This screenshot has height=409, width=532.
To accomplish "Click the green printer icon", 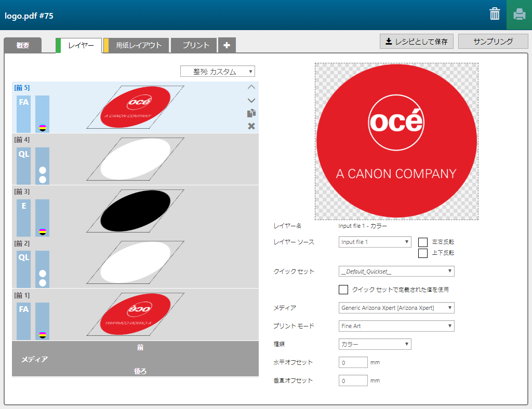I will [x=519, y=15].
